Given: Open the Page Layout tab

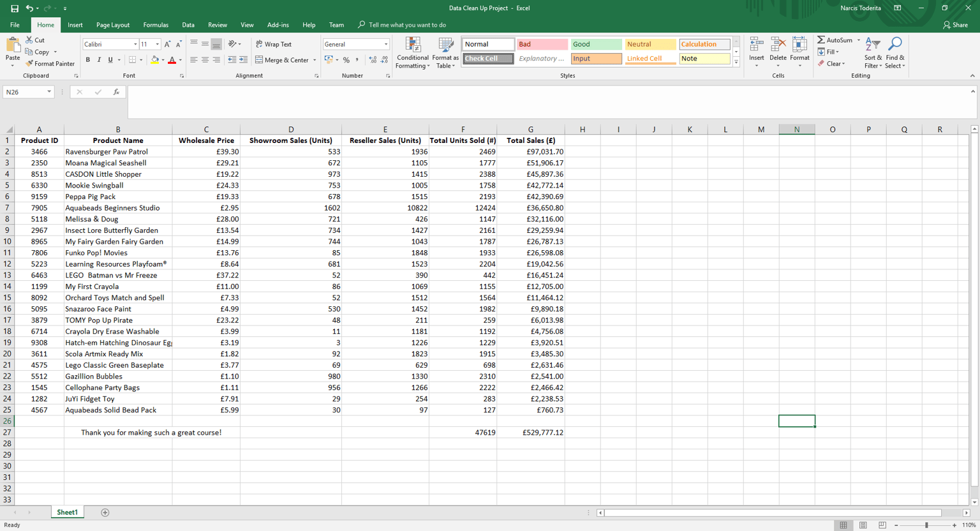Looking at the screenshot, I should [x=113, y=25].
